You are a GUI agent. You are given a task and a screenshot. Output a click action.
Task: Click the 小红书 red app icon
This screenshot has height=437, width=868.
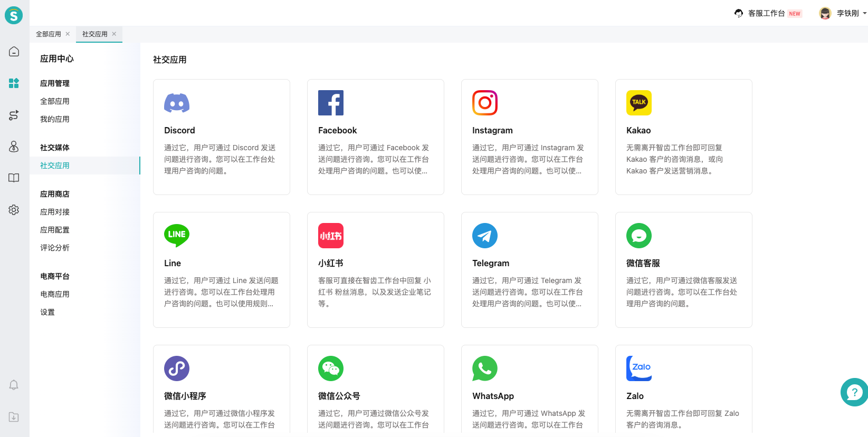click(331, 236)
